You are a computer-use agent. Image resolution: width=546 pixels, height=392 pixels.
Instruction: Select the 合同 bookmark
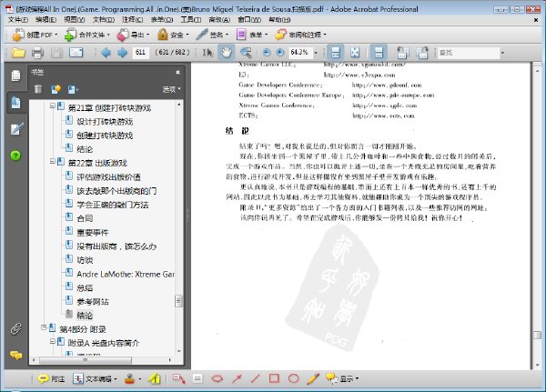pyautogui.click(x=85, y=218)
